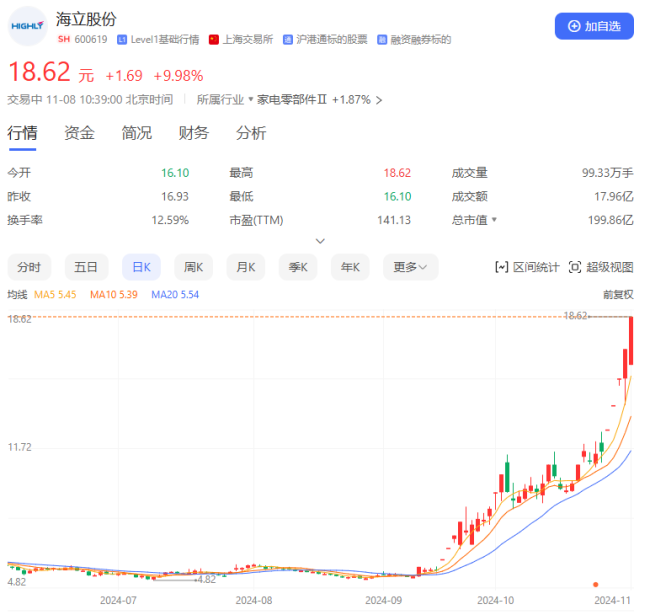Switch to the 分析 tab
This screenshot has width=650, height=615.
click(251, 133)
